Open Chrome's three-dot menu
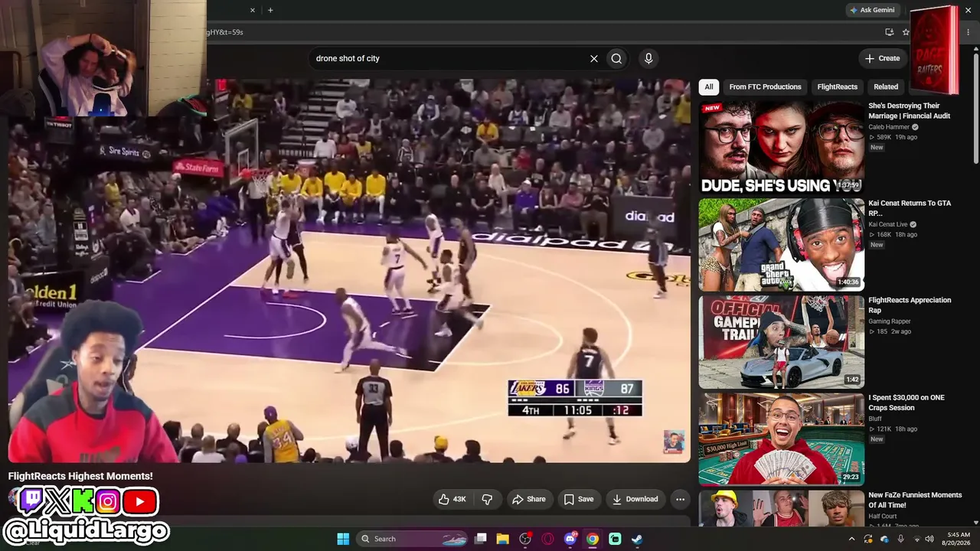980x551 pixels. point(968,32)
